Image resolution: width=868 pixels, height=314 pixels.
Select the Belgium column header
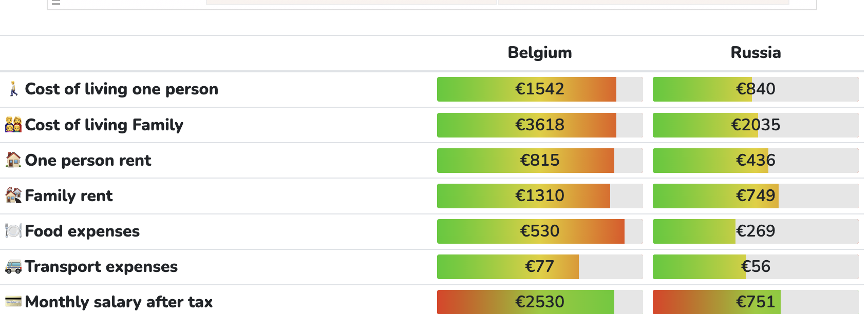[x=540, y=52]
